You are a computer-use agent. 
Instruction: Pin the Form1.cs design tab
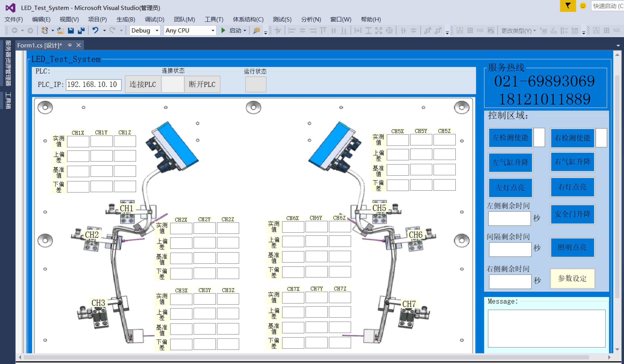click(x=70, y=45)
